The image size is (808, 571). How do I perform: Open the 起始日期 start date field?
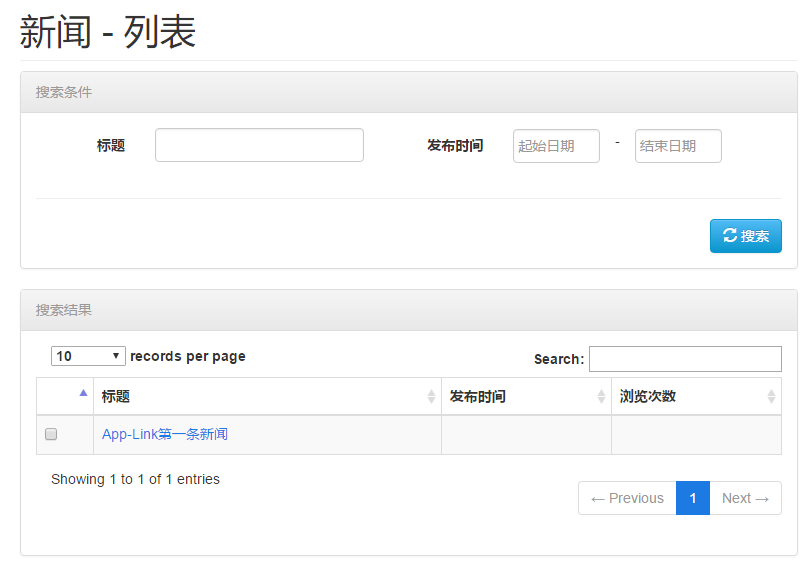pyautogui.click(x=556, y=146)
